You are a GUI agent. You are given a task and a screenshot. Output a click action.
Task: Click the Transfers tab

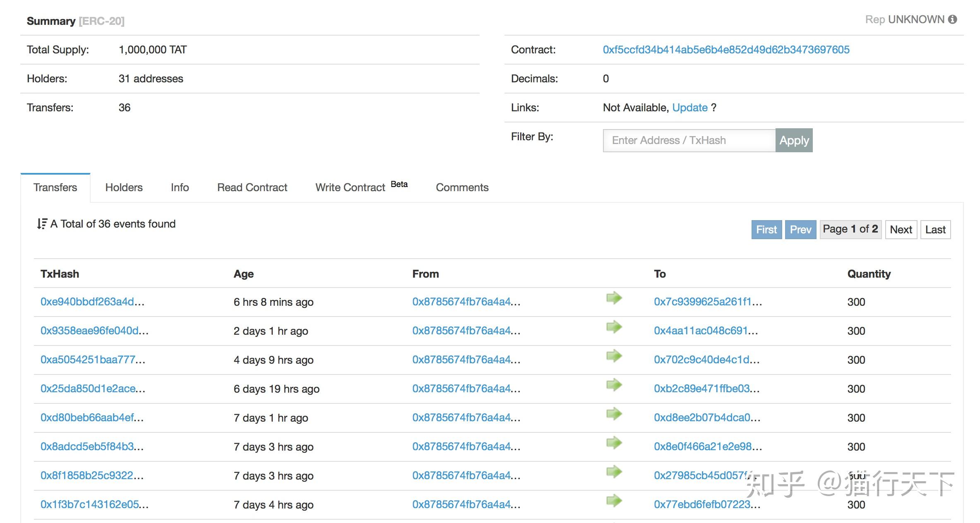55,187
